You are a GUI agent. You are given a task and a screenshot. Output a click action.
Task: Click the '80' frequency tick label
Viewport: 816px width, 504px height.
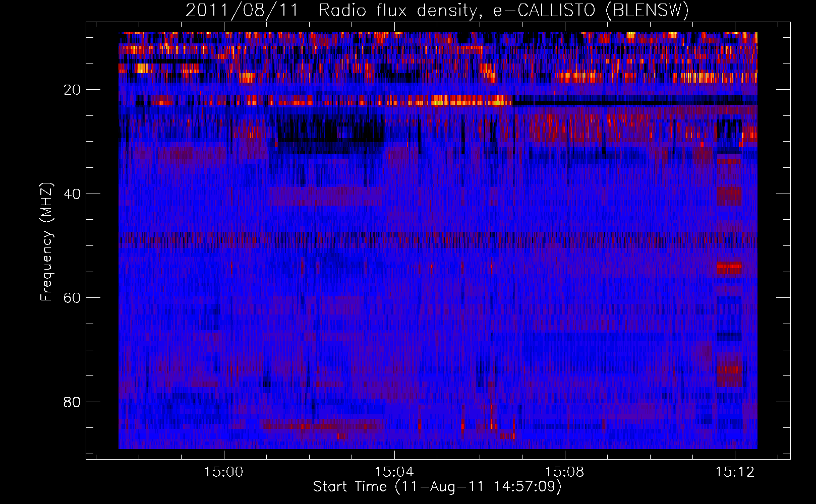72,402
